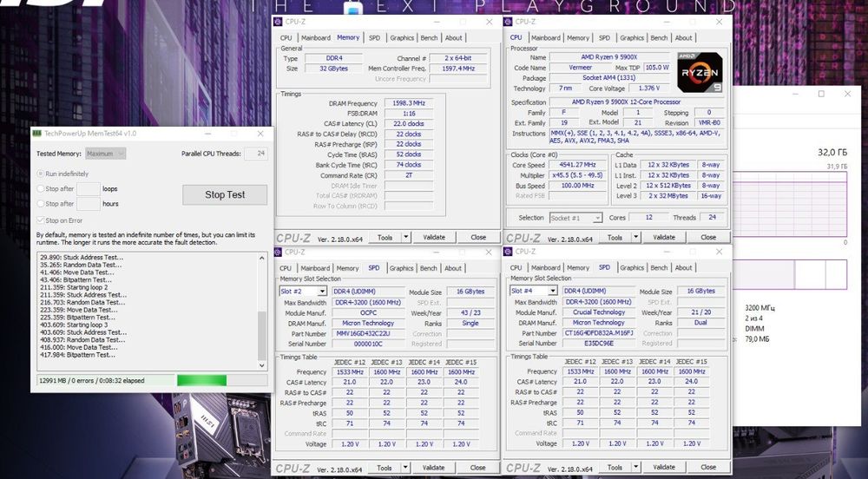Maximize the Task Manager window behind CPU-Z

tap(821, 94)
